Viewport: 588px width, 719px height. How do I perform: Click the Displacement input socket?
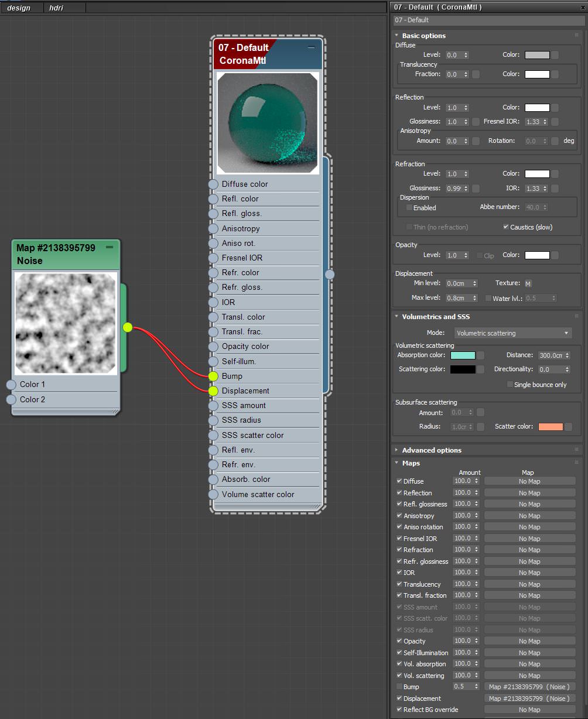[213, 391]
